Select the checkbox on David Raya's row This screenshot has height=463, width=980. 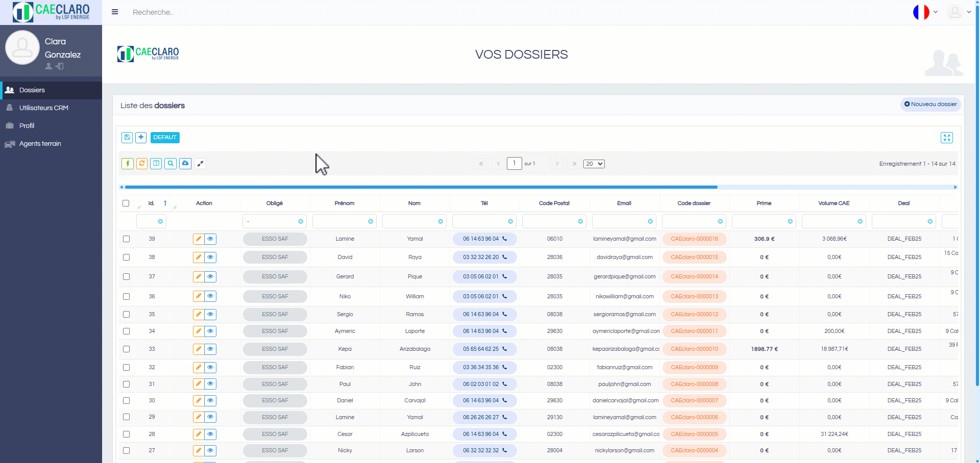tap(126, 258)
